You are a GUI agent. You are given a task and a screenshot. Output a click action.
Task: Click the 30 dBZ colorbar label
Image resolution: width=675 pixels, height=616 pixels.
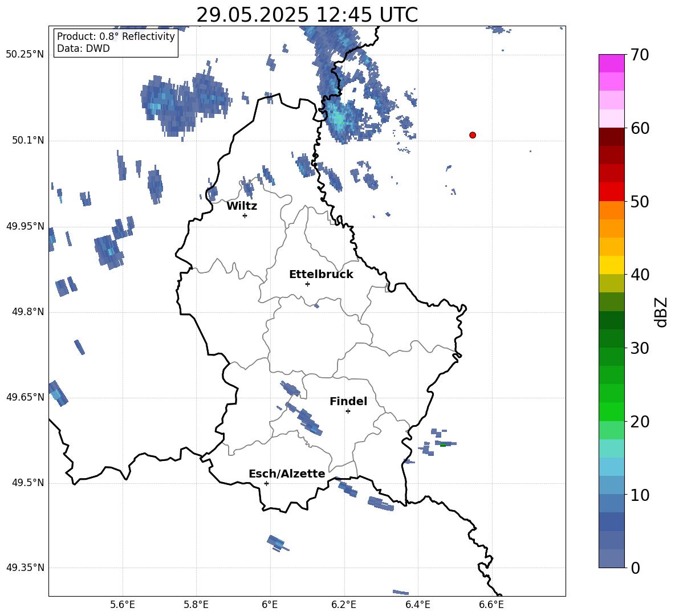point(639,348)
